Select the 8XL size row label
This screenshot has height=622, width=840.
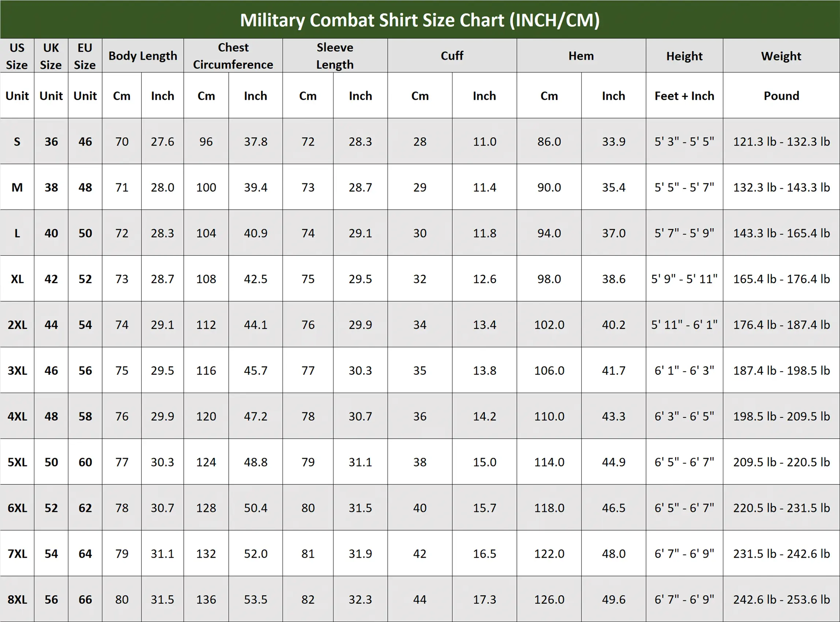coord(17,599)
